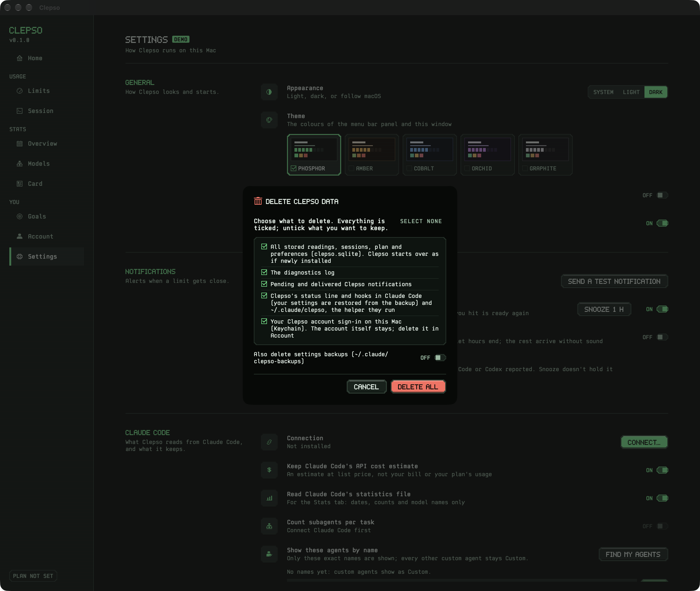
Task: Open Session in the sidebar
Action: [47, 111]
